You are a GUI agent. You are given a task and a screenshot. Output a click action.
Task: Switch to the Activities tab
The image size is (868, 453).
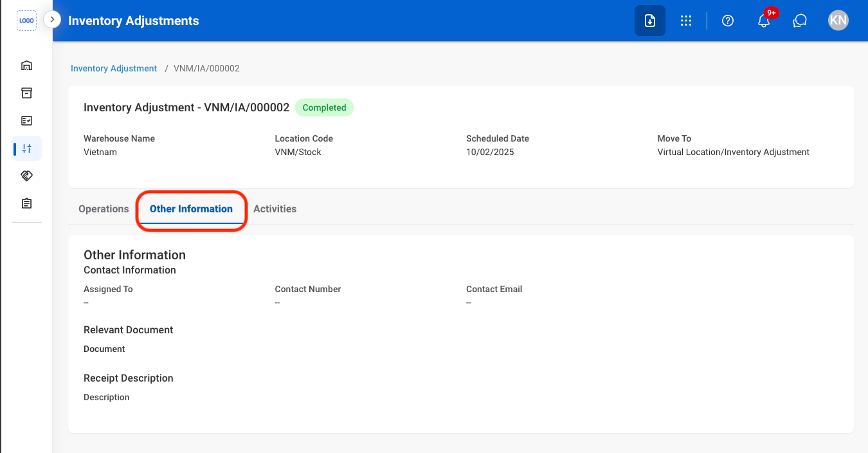tap(275, 209)
